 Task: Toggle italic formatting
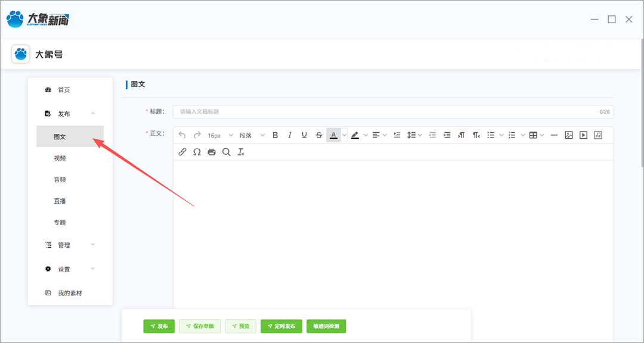click(290, 135)
